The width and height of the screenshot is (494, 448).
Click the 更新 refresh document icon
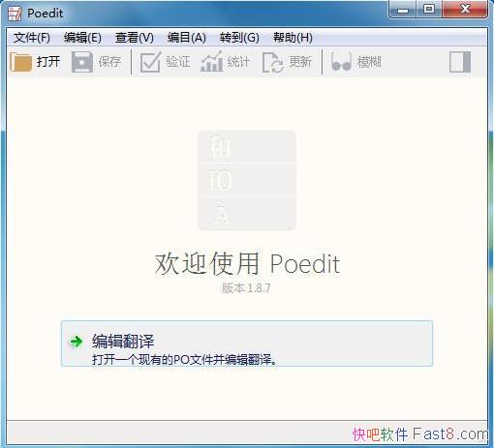pyautogui.click(x=273, y=62)
